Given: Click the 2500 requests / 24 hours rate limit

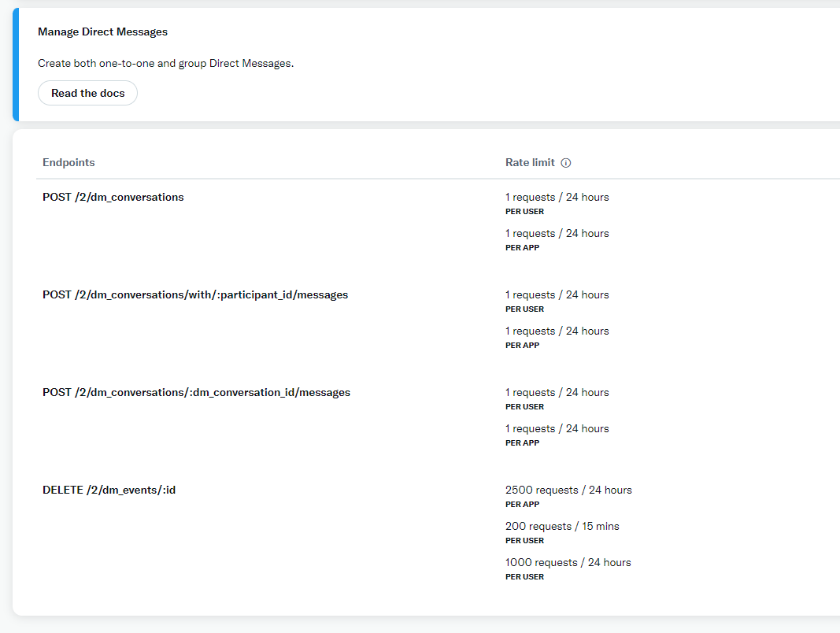Looking at the screenshot, I should click(x=568, y=490).
